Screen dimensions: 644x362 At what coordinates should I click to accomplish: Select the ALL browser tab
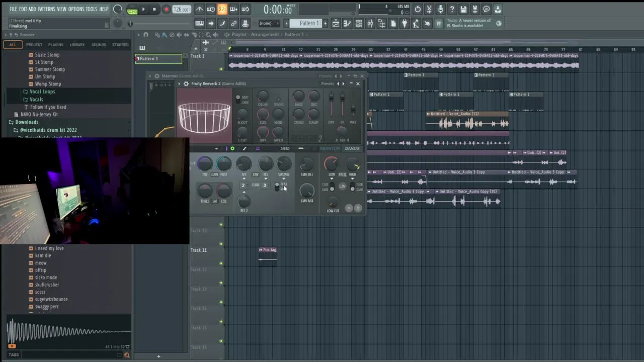point(13,45)
